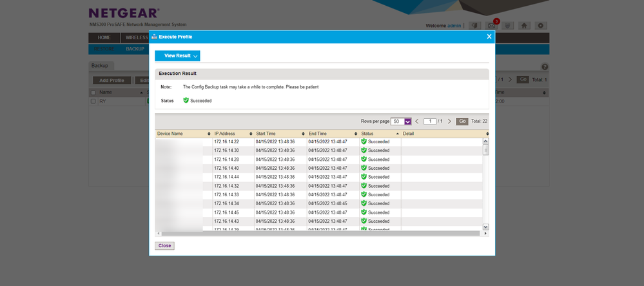This screenshot has height=286, width=644.
Task: Open the mail notifications icon with badge
Action: click(492, 26)
